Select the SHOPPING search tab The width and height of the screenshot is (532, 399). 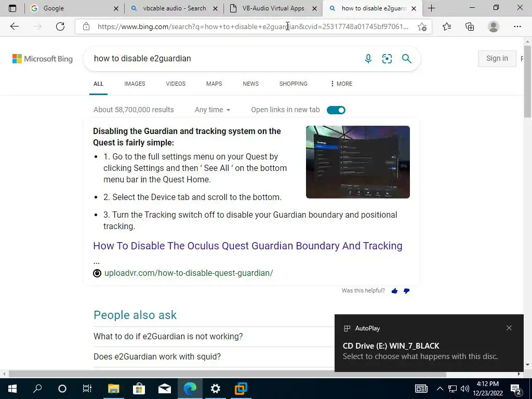[293, 84]
